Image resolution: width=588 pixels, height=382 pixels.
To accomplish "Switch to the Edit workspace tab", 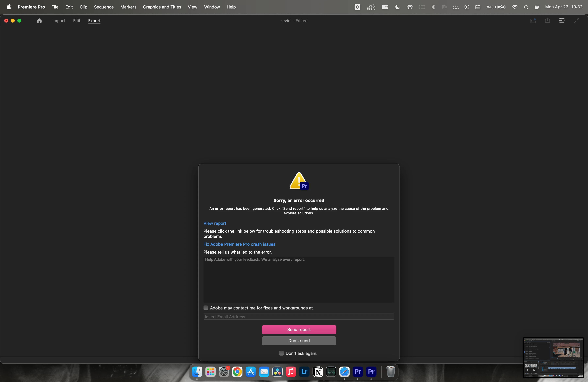I will pyautogui.click(x=77, y=21).
